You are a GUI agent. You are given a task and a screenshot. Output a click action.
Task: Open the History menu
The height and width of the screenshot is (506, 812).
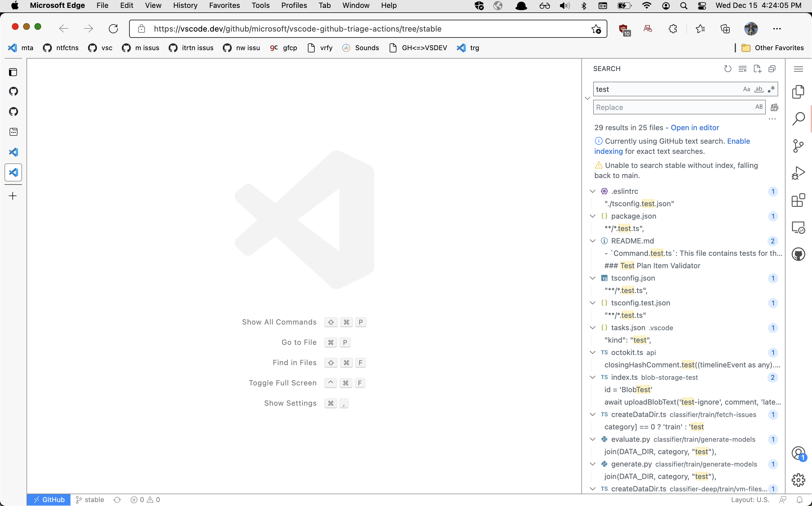point(185,5)
